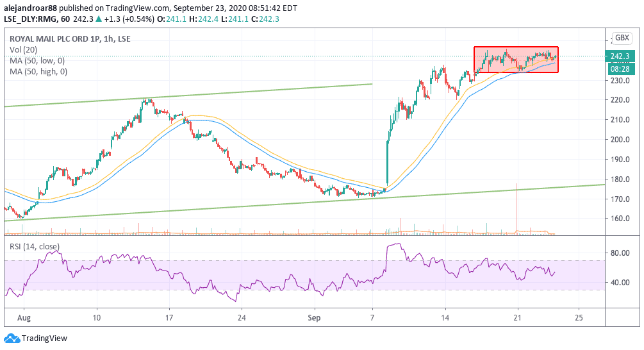Click the 08:28 countdown timer label
This screenshot has height=350, width=644.
[620, 69]
